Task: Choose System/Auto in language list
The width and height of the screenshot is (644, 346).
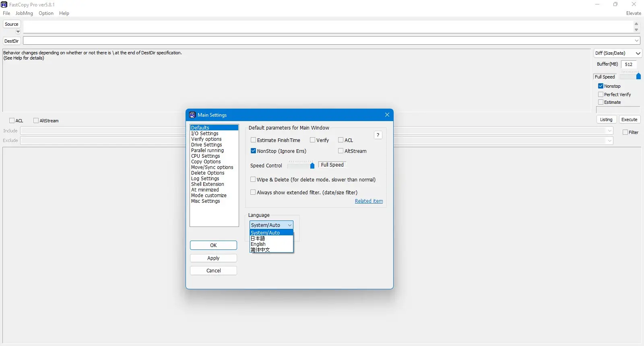Action: coord(271,233)
